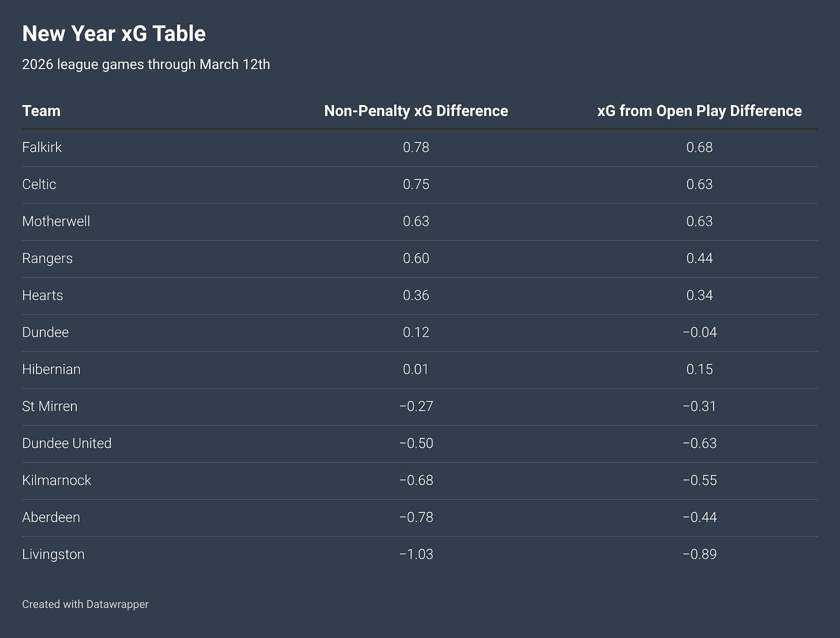This screenshot has width=840, height=638.
Task: Select the Falkirk team name
Action: tap(42, 147)
